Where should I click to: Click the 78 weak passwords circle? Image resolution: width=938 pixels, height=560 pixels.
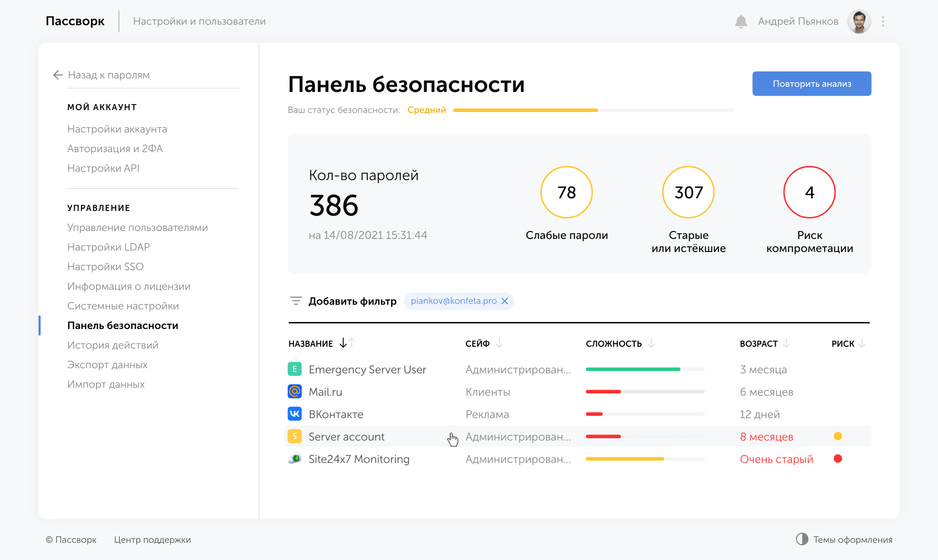click(567, 192)
